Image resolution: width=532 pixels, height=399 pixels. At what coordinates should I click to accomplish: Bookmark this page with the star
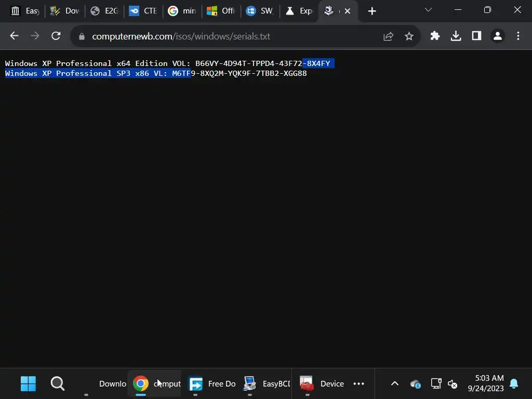pos(409,36)
